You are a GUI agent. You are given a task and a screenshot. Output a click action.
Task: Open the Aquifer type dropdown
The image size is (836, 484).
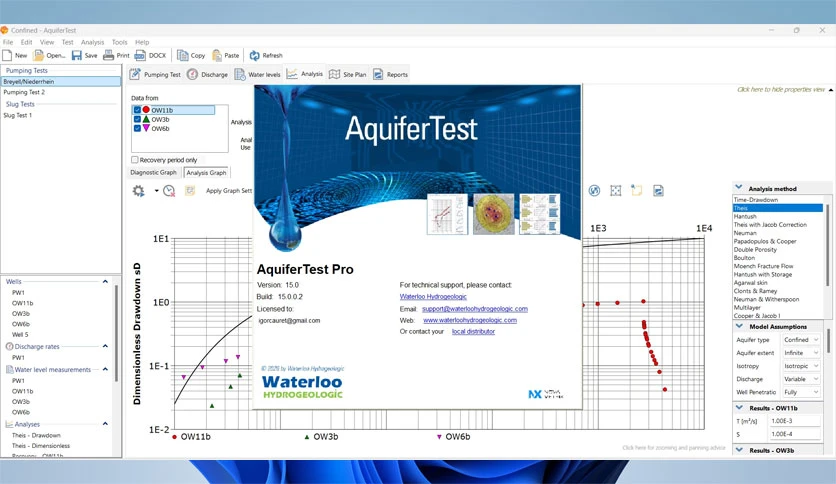(801, 340)
